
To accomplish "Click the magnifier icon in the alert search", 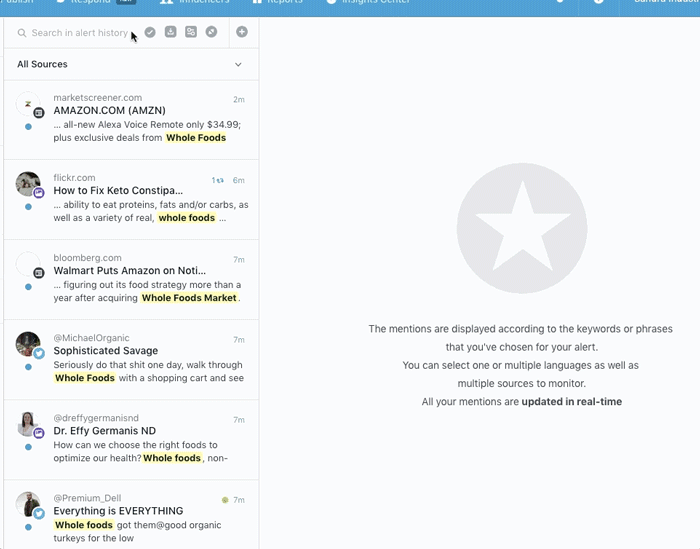I will point(21,33).
